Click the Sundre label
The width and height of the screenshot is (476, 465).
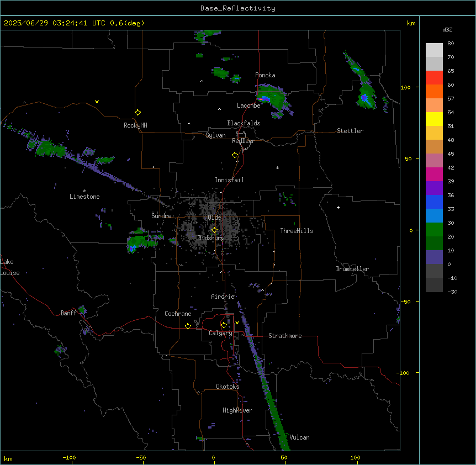click(161, 216)
